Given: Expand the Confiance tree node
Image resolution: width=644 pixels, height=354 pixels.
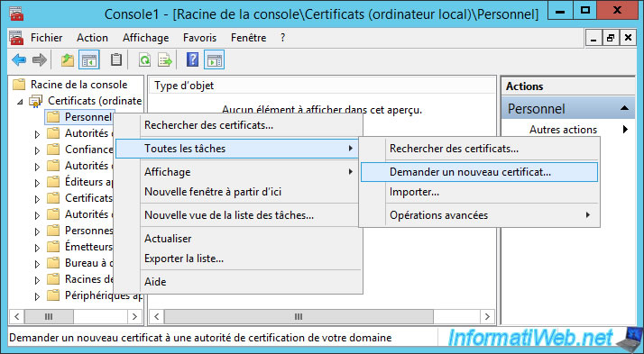Looking at the screenshot, I should (37, 150).
